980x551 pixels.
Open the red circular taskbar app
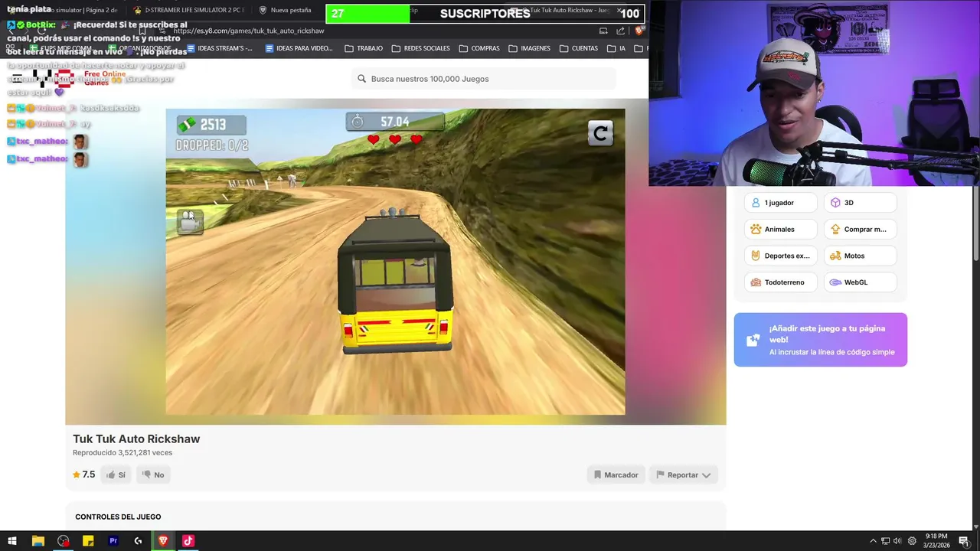pyautogui.click(x=63, y=541)
